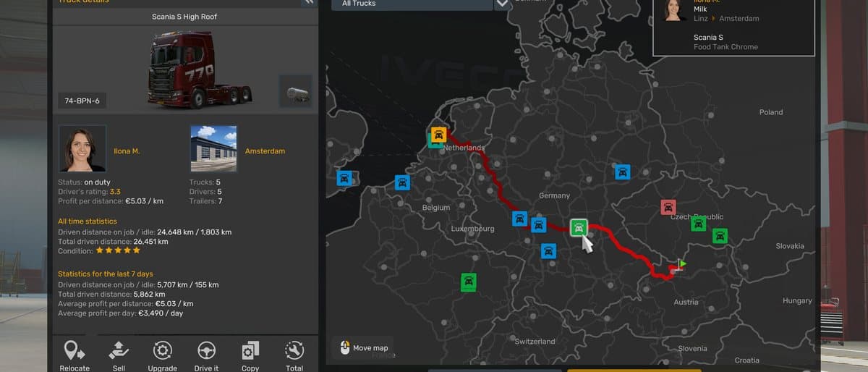Click the 'Drivers: 5' garage stat
Viewport: 868px width, 372px height.
click(x=205, y=192)
